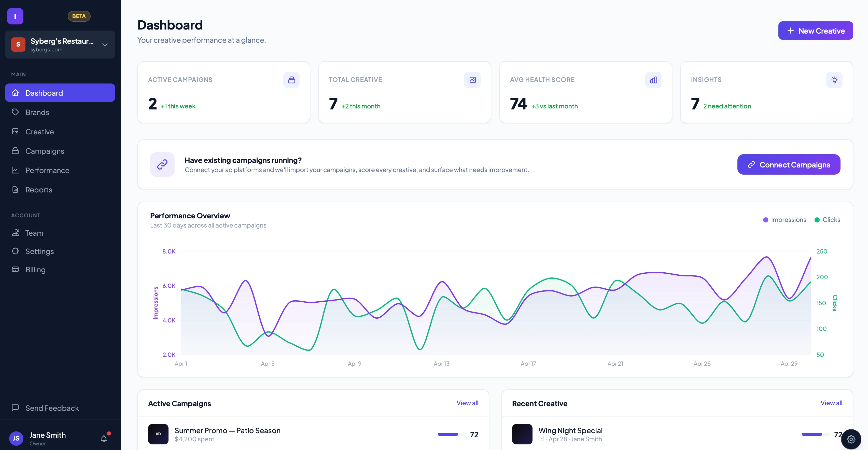This screenshot has height=450, width=868.
Task: Click the Apr 5 axis label
Action: point(268,364)
